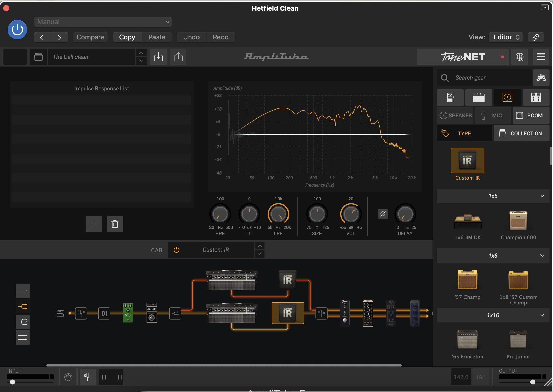Click the Copy button
The image size is (553, 392).
(x=127, y=37)
